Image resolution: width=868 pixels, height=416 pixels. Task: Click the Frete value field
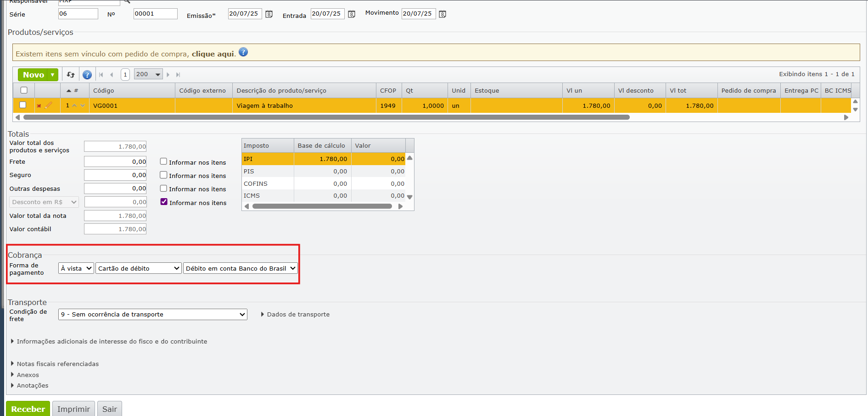(115, 161)
